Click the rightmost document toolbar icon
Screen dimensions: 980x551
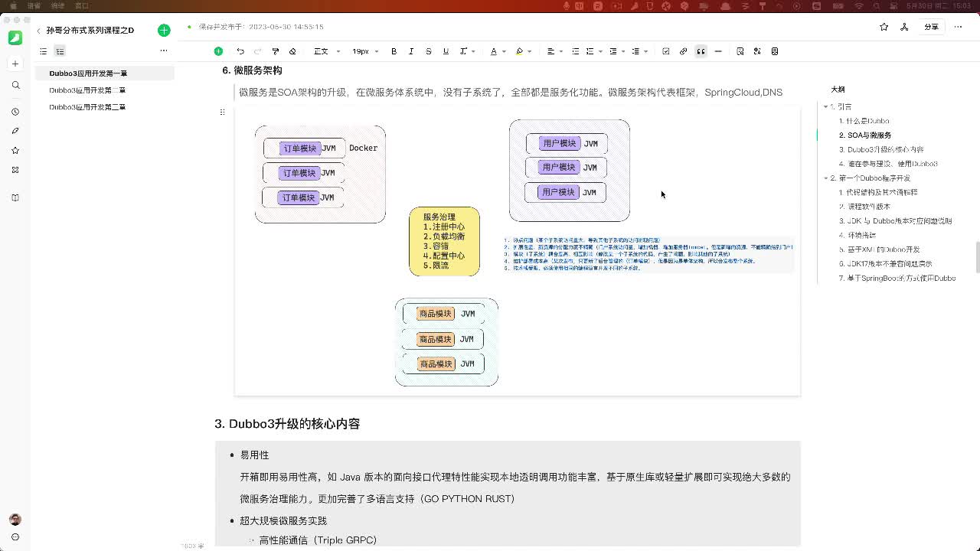775,51
